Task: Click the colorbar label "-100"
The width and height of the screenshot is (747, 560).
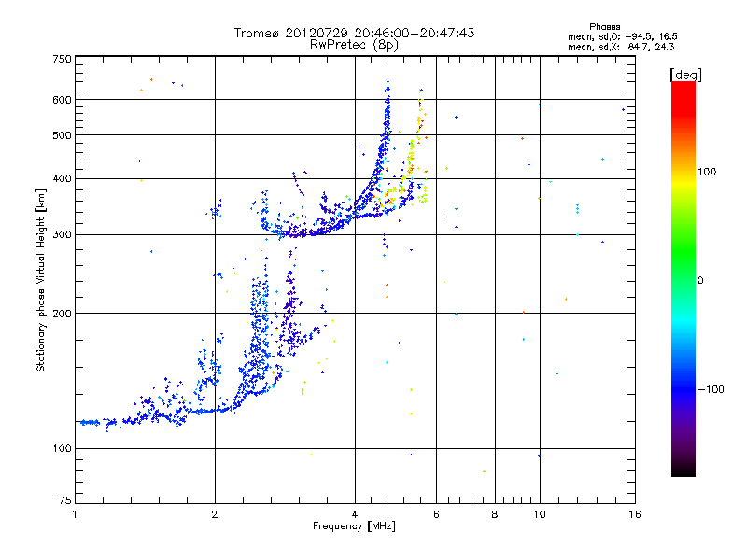Action: point(711,389)
